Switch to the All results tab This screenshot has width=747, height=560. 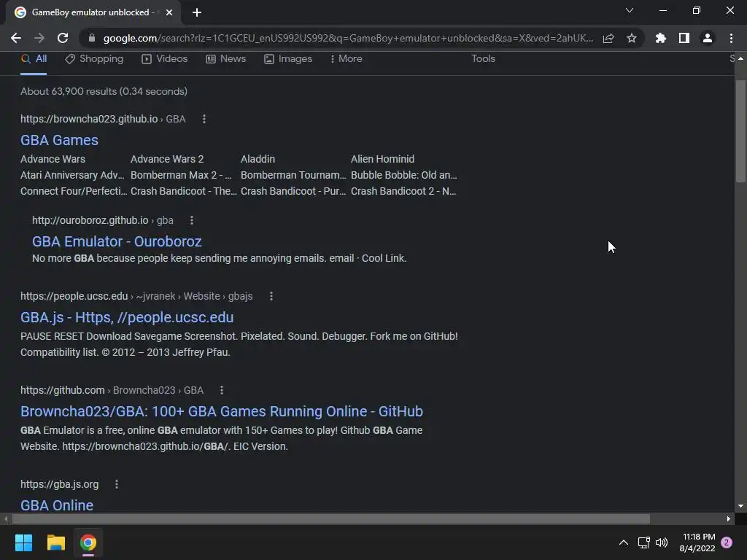point(34,58)
